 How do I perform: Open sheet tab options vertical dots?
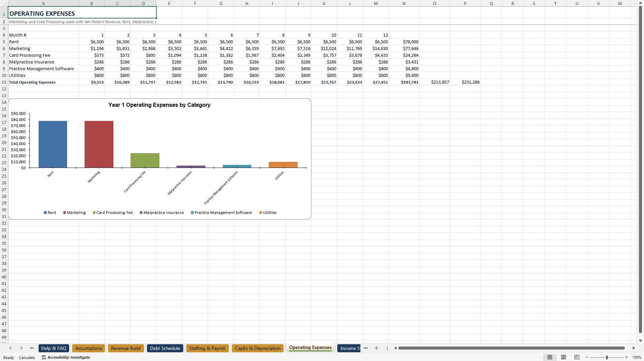387,348
